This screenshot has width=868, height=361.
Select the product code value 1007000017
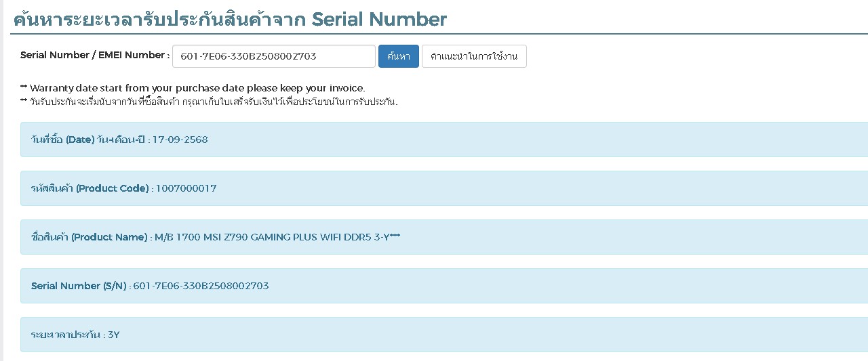[x=186, y=188]
